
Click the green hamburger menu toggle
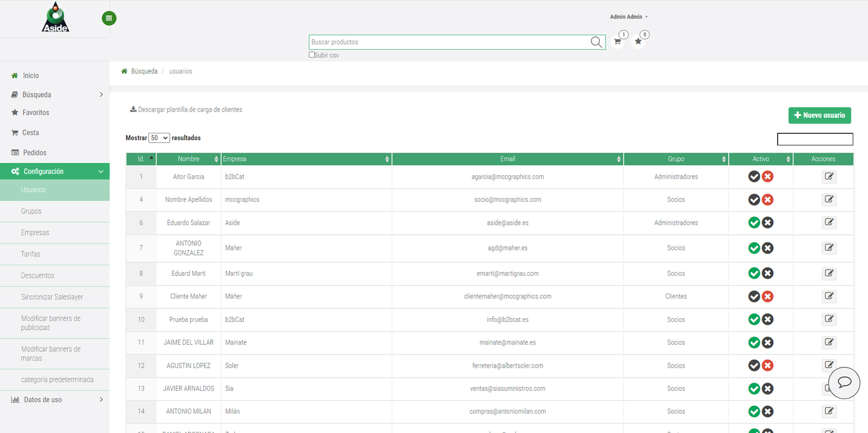tap(109, 19)
